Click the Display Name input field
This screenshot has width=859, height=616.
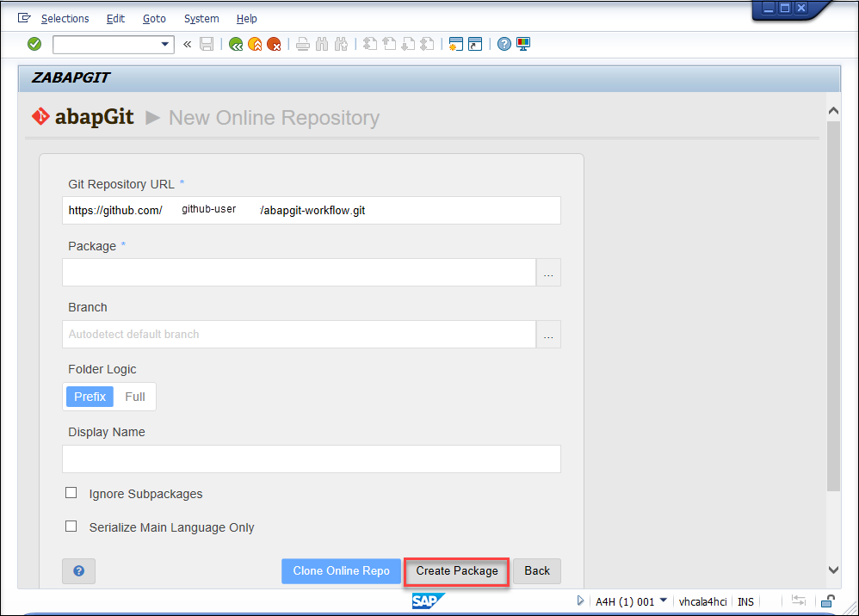click(312, 459)
